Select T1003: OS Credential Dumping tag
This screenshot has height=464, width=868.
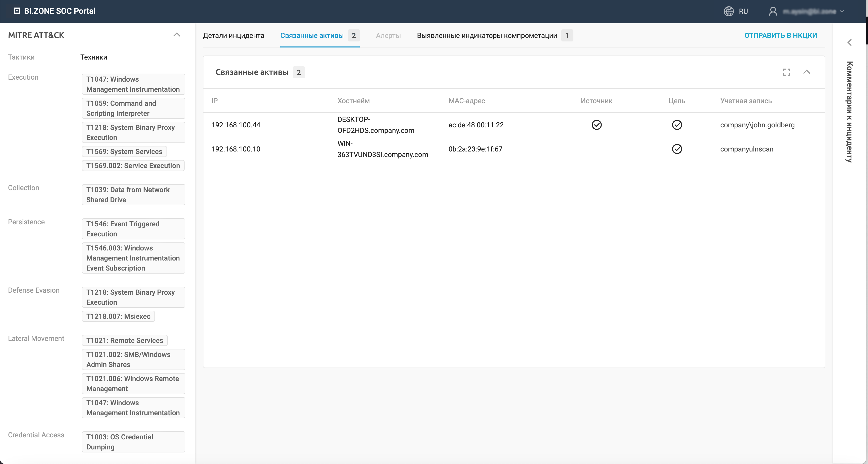133,442
